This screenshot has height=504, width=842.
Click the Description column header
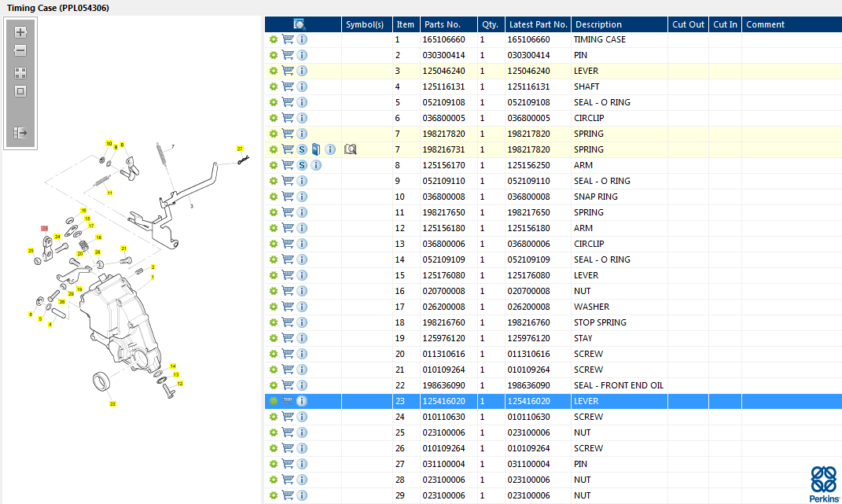point(597,24)
